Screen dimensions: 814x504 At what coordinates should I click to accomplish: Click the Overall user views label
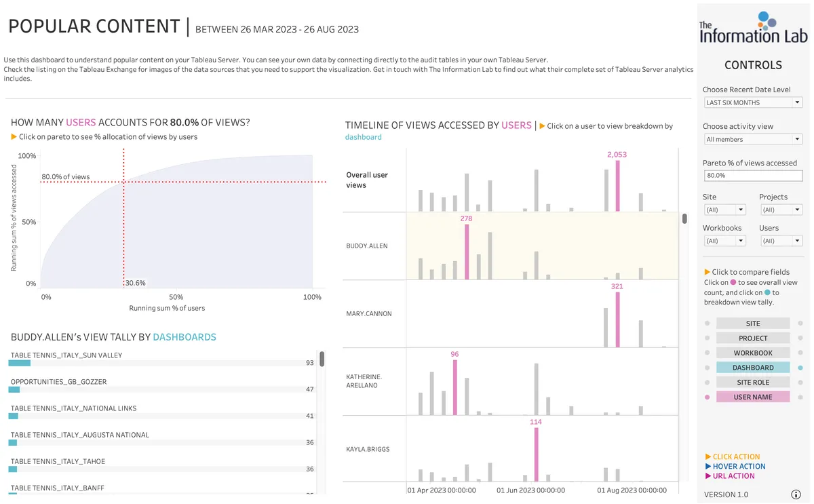367,180
